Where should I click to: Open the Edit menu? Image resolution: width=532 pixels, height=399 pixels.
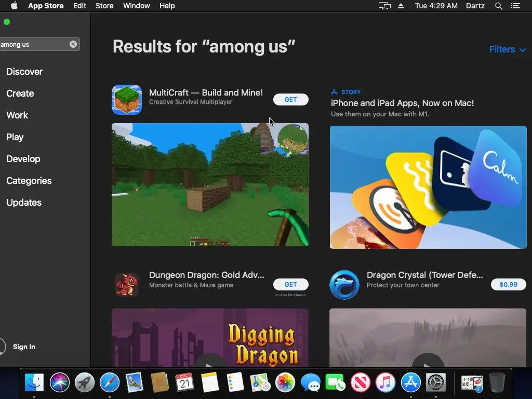tap(79, 6)
